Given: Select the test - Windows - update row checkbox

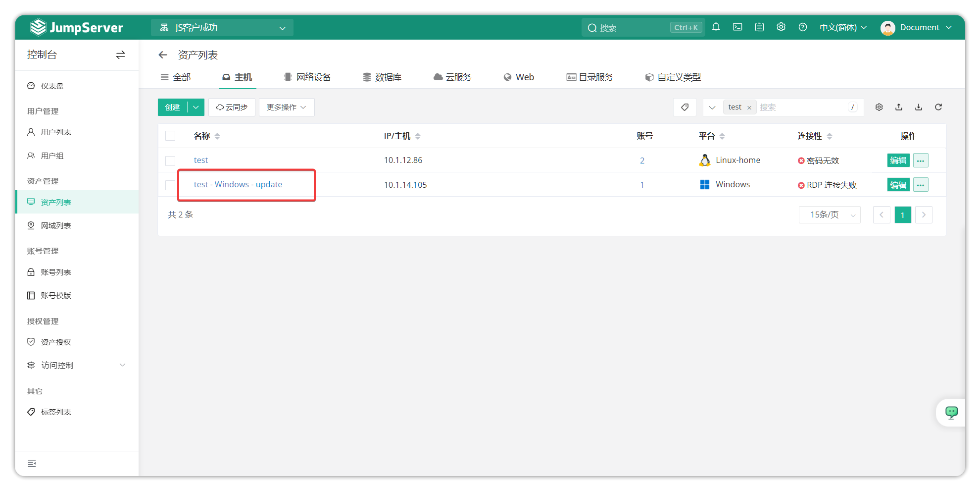Looking at the screenshot, I should tap(170, 185).
